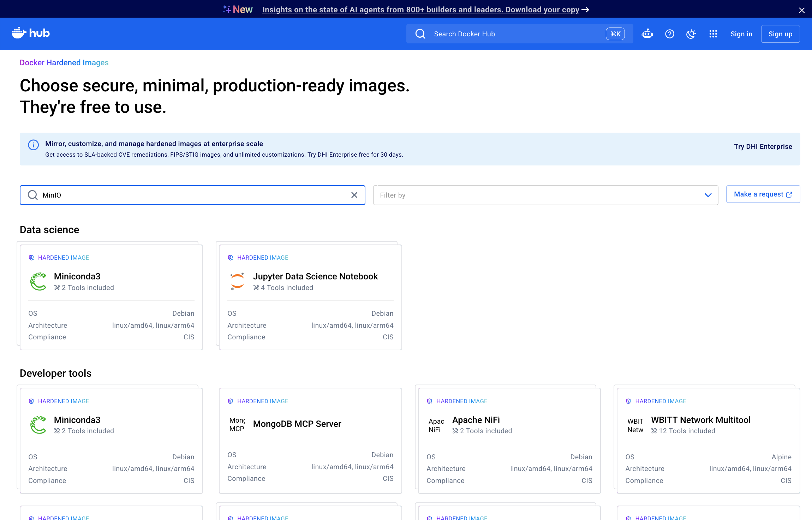Open the apps grid menu icon
Screen dimensions: 812x520
tap(713, 34)
